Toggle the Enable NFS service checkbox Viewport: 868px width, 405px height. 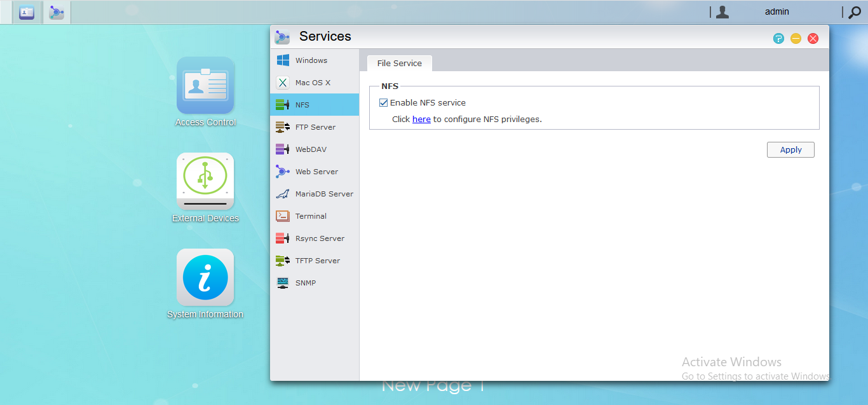[x=384, y=102]
